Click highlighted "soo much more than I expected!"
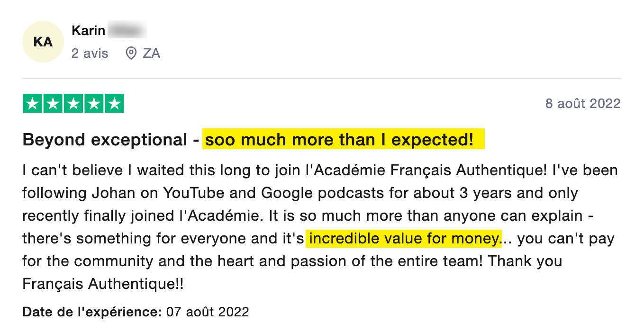The height and width of the screenshot is (332, 644). click(x=343, y=140)
